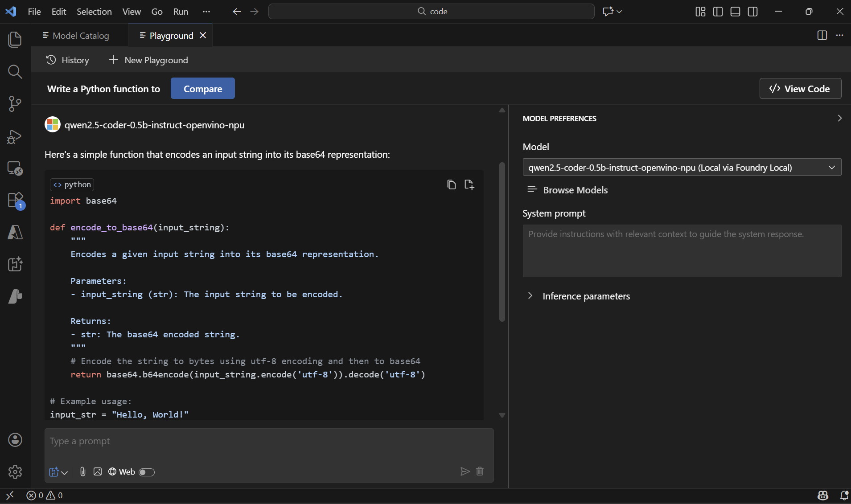851x504 pixels.
Task: Go forward with the navigation arrow
Action: click(x=255, y=12)
